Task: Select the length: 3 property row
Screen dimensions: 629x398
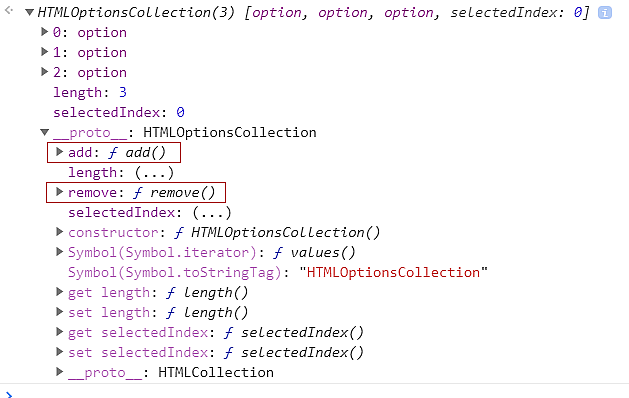Action: pyautogui.click(x=90, y=93)
